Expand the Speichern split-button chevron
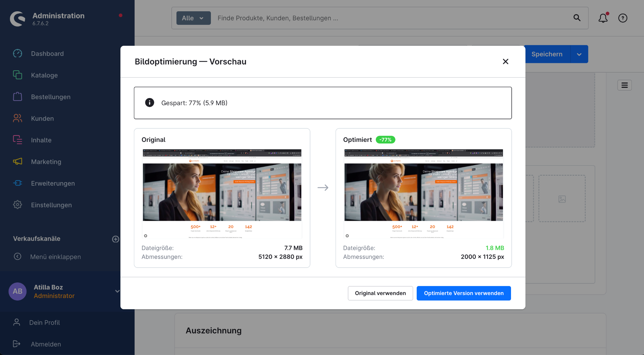Viewport: 644px width, 355px height. [579, 54]
